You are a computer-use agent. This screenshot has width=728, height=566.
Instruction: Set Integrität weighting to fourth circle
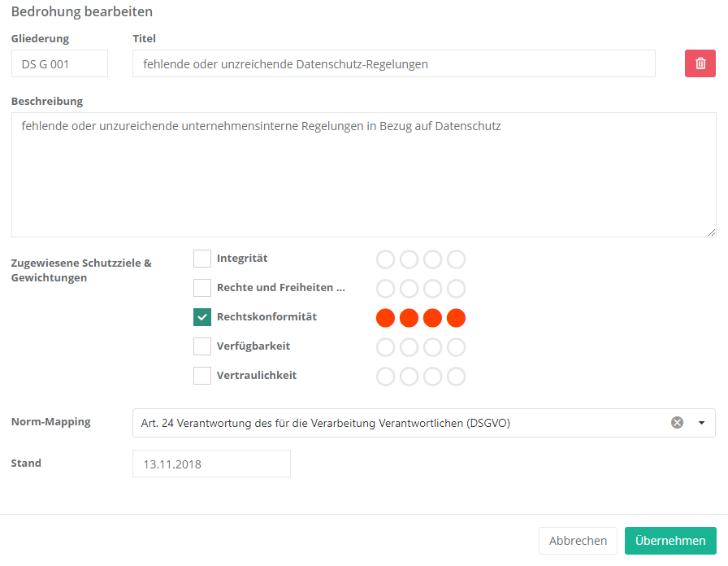click(x=456, y=259)
